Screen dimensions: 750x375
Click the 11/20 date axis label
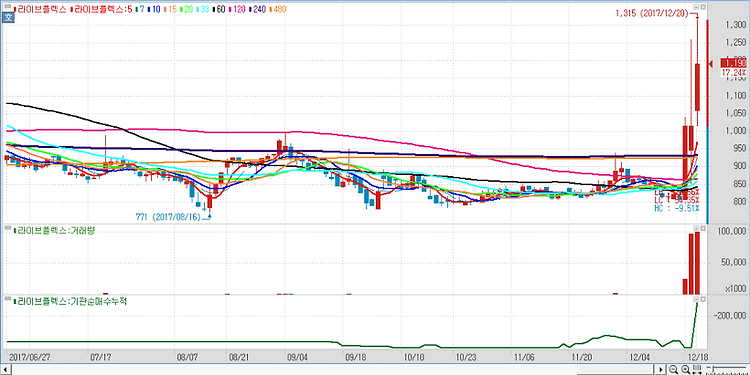click(581, 357)
